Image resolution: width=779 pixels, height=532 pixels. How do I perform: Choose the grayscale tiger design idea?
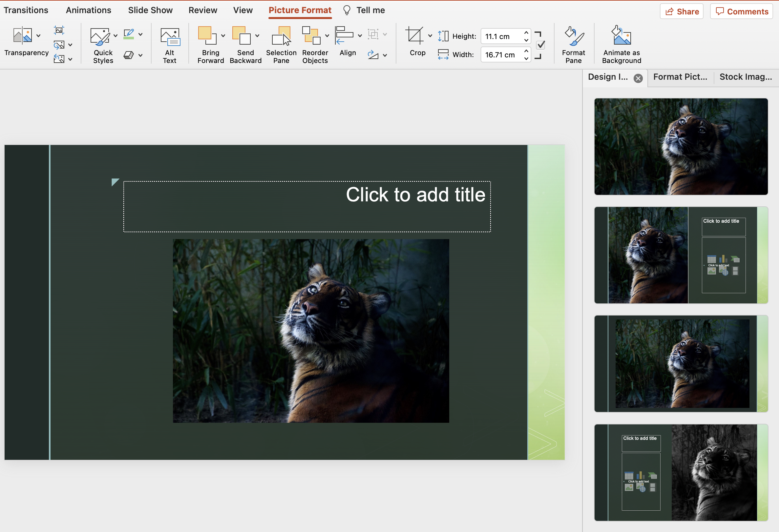(x=681, y=473)
